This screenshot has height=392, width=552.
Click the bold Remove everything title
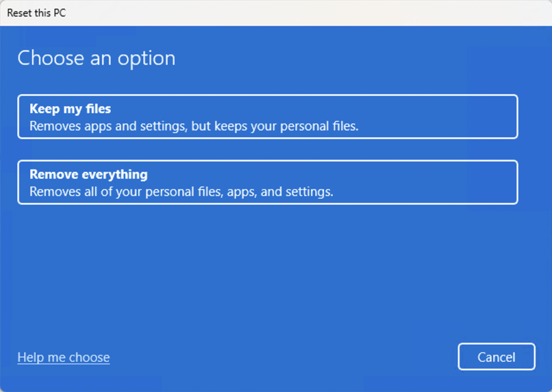88,174
